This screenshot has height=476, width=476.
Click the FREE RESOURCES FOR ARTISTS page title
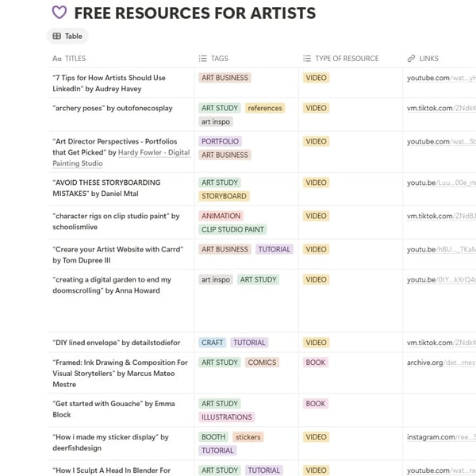(195, 13)
